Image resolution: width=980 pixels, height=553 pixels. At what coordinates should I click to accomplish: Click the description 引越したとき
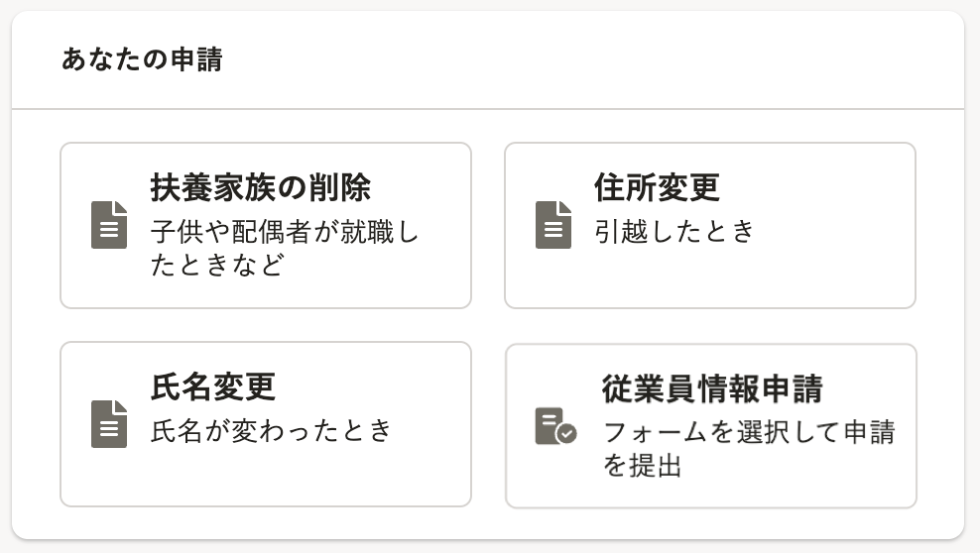point(674,232)
